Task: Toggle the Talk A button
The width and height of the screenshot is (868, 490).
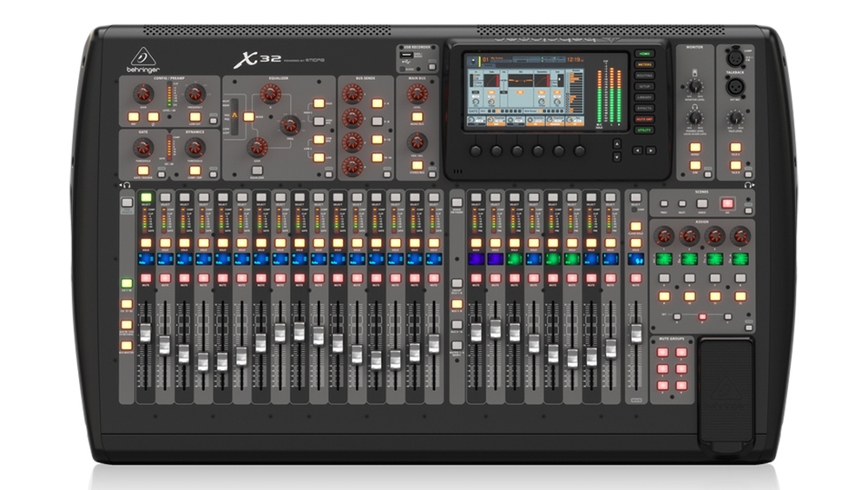Action: coord(735,148)
